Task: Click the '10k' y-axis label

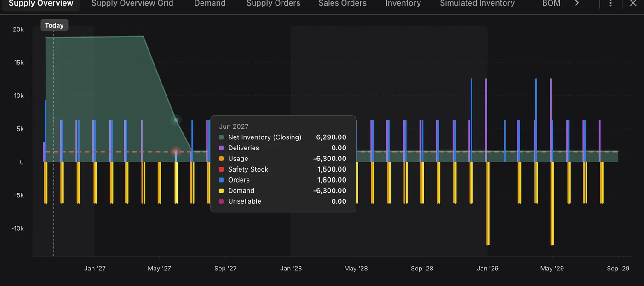Action: 18,96
